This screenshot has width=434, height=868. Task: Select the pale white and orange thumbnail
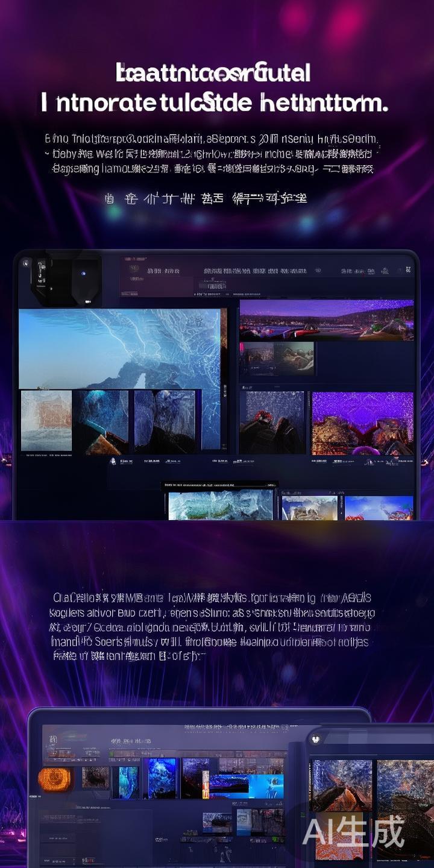click(x=46, y=421)
